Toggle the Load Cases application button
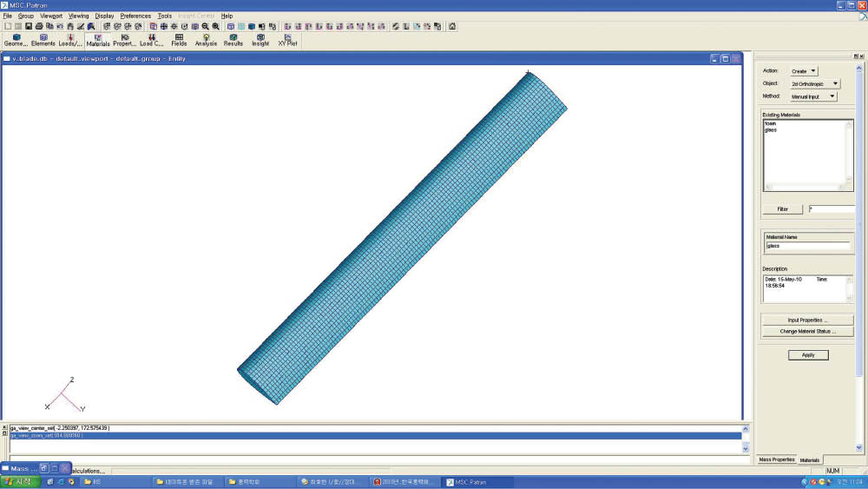The width and height of the screenshot is (868, 489). tap(152, 39)
